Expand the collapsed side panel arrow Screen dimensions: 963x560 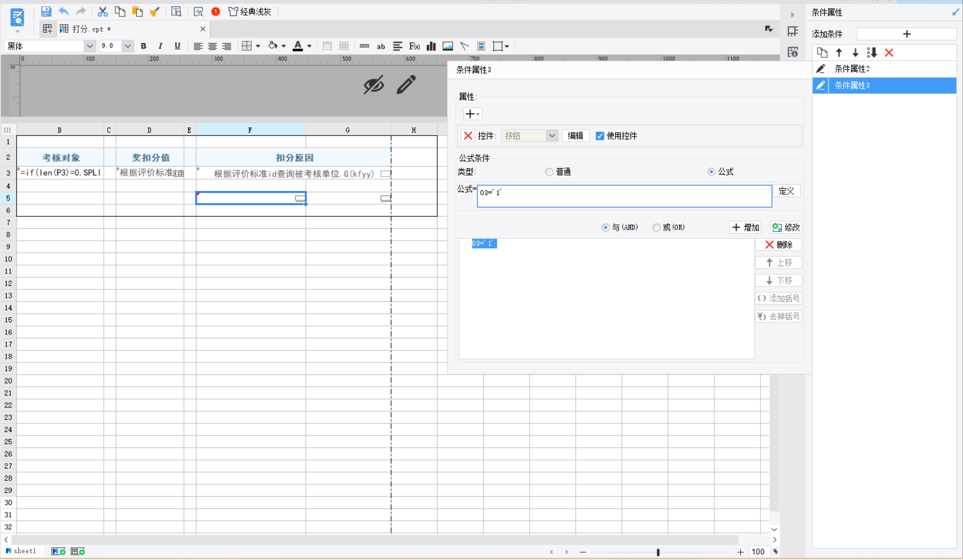pos(792,15)
